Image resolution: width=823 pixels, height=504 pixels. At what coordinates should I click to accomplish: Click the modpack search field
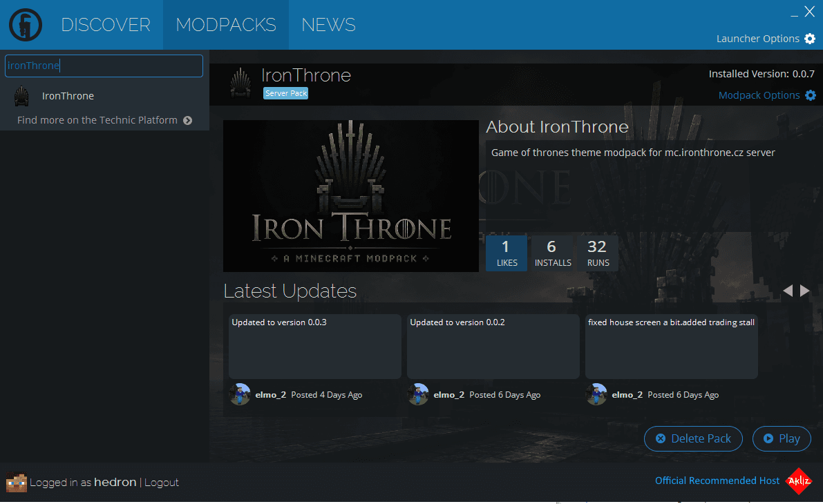click(x=104, y=66)
